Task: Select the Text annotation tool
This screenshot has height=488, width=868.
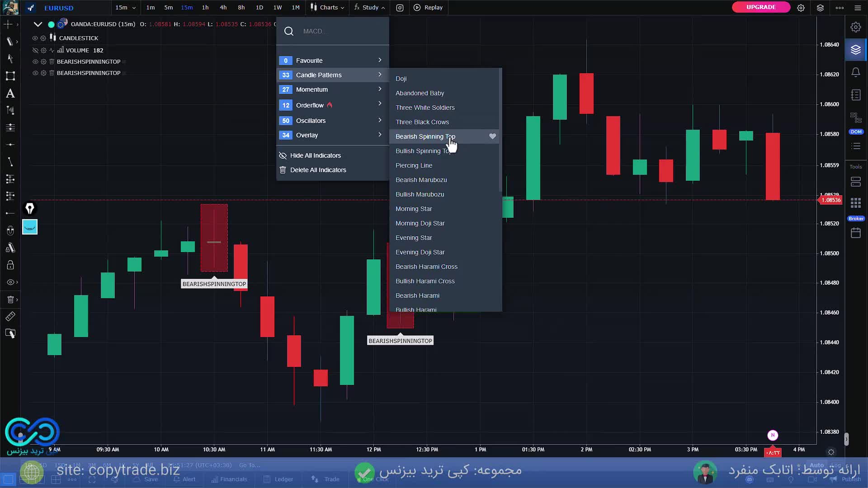Action: coord(10,94)
